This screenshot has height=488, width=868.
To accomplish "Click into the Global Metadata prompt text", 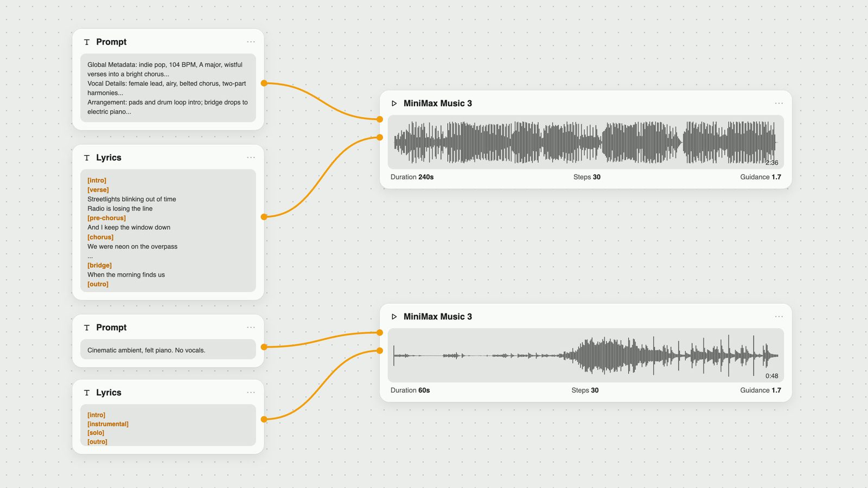I will tap(168, 88).
